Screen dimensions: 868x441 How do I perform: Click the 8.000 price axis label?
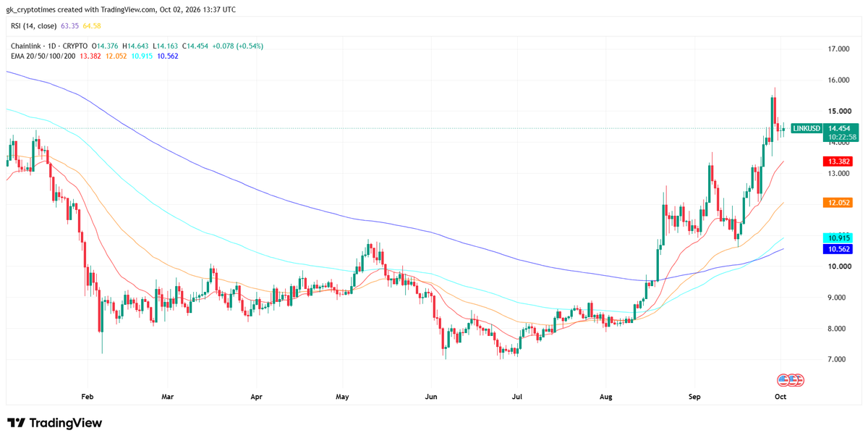coord(838,329)
